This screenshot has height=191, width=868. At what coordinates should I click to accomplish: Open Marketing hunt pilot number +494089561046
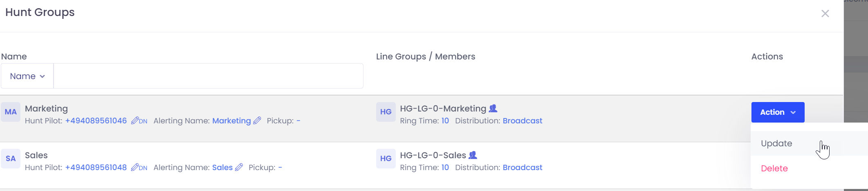coord(96,121)
